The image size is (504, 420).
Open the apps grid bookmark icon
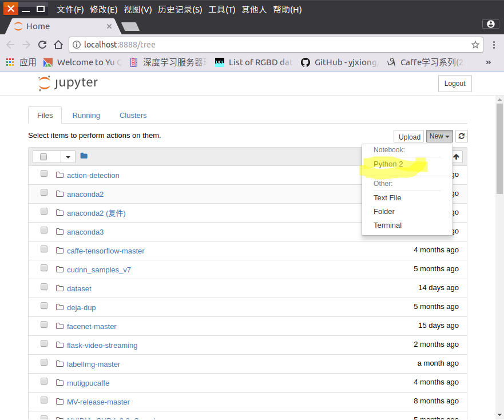click(x=10, y=62)
